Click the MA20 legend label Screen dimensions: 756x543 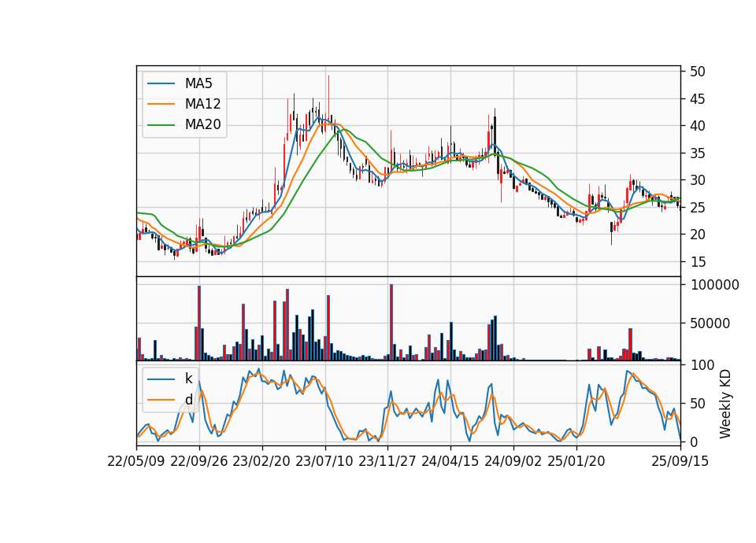click(x=202, y=125)
